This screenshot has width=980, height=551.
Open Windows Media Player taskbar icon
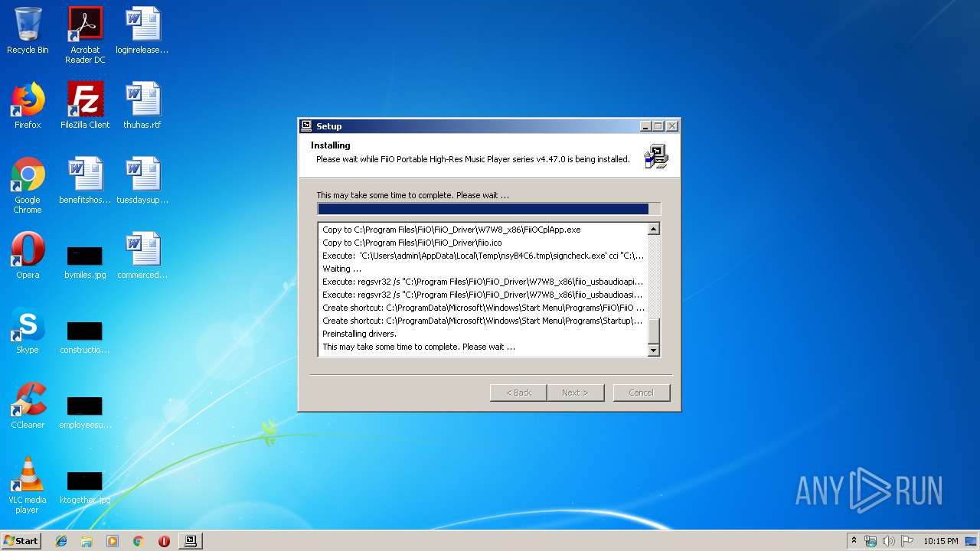pyautogui.click(x=113, y=541)
